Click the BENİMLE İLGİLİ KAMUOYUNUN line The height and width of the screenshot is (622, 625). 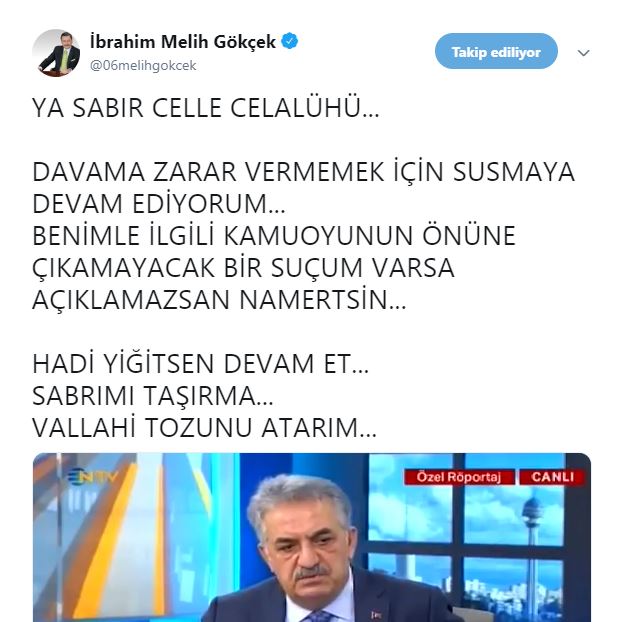(274, 236)
